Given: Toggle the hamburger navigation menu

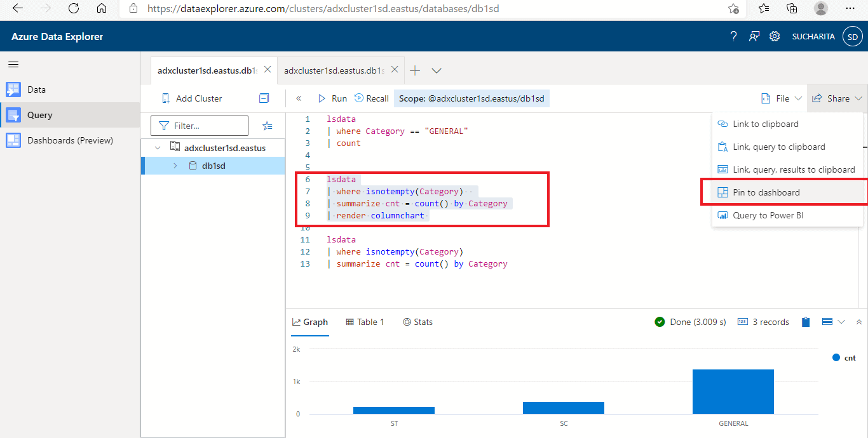Looking at the screenshot, I should click(13, 64).
